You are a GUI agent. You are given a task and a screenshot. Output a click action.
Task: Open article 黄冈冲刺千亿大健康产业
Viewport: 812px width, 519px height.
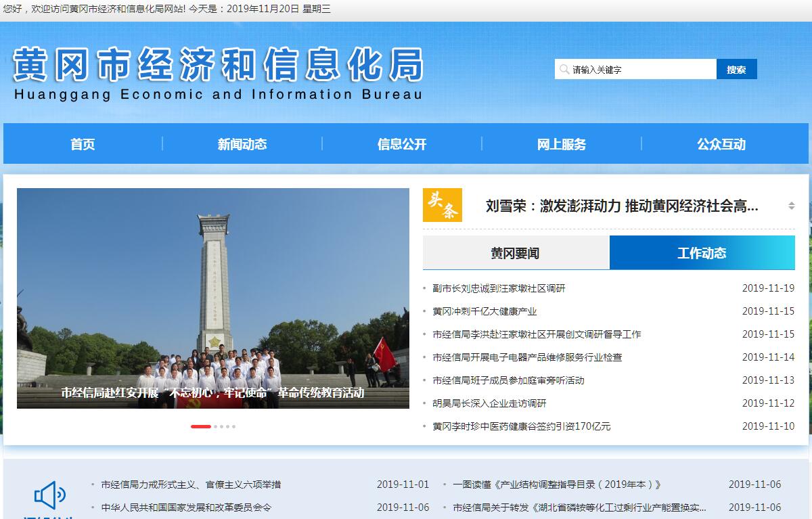coord(484,311)
